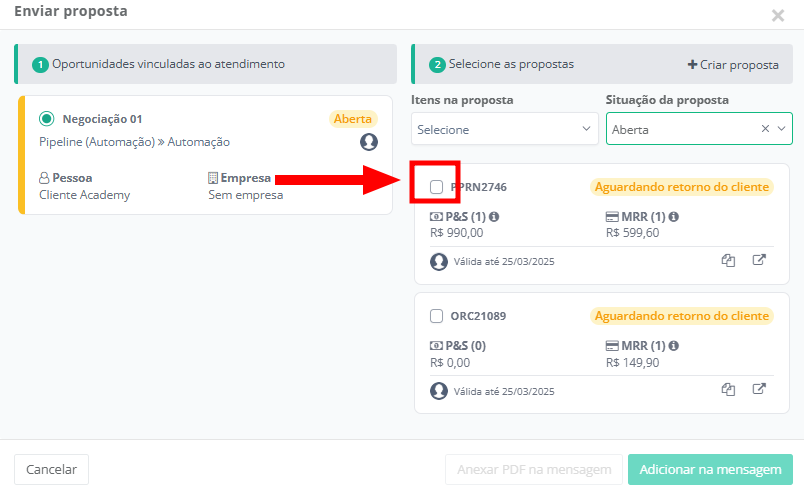
Task: Click the MRR info icon in ORC21089
Action: pyautogui.click(x=674, y=346)
